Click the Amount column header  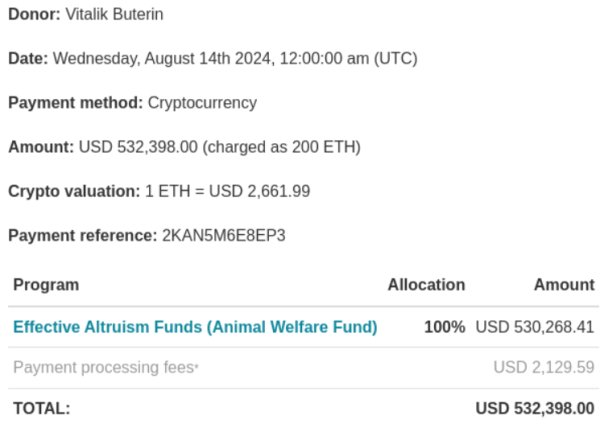click(564, 285)
